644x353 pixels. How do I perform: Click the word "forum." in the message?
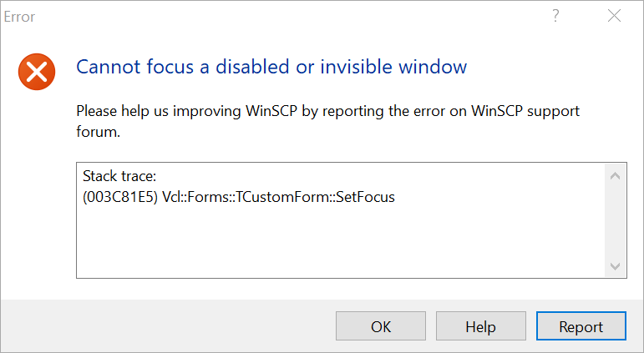[x=98, y=131]
